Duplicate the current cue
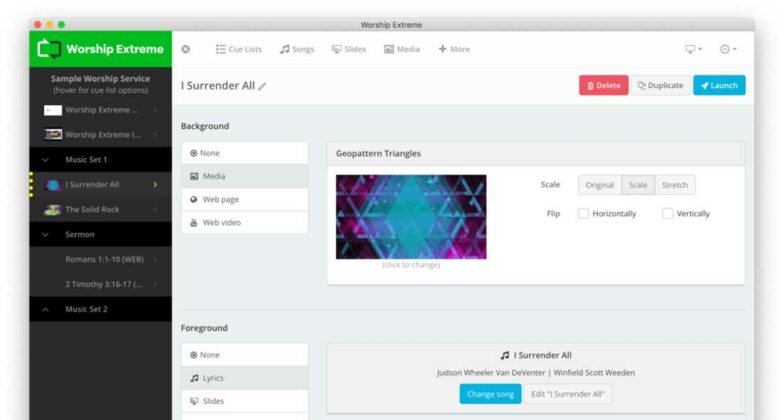This screenshot has width=783, height=420. point(660,85)
